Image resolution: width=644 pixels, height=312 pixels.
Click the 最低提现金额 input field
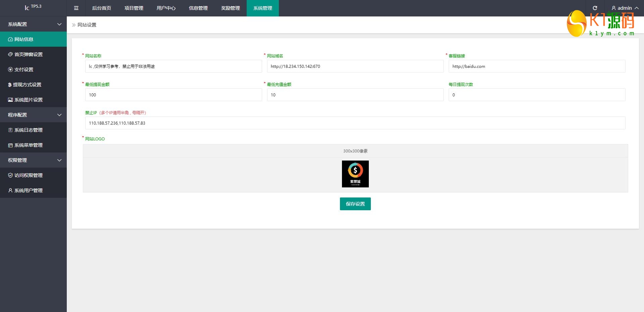tap(174, 95)
